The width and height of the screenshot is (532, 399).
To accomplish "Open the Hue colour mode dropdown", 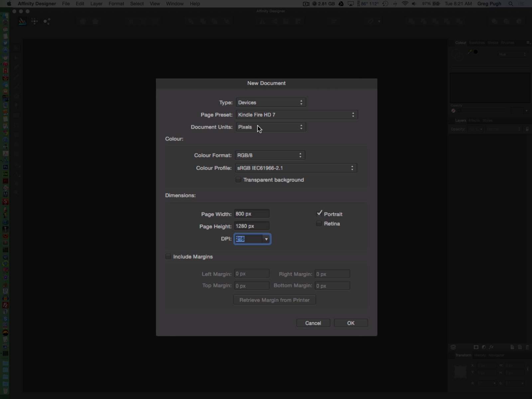I will point(512,54).
